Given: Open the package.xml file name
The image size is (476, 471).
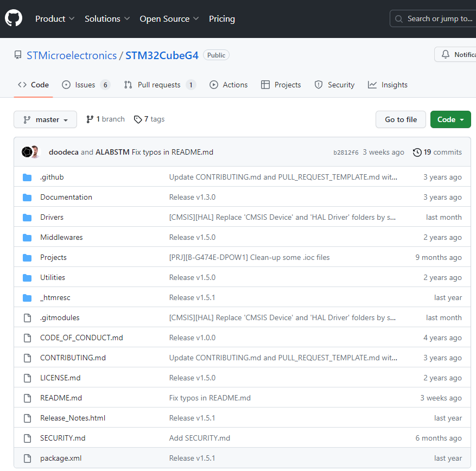Looking at the screenshot, I should click(61, 459).
